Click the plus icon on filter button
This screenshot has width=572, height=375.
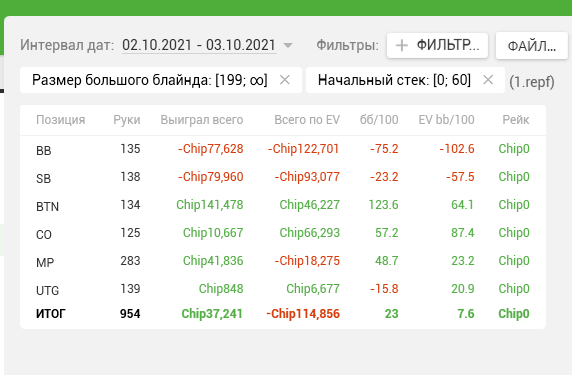tap(402, 46)
